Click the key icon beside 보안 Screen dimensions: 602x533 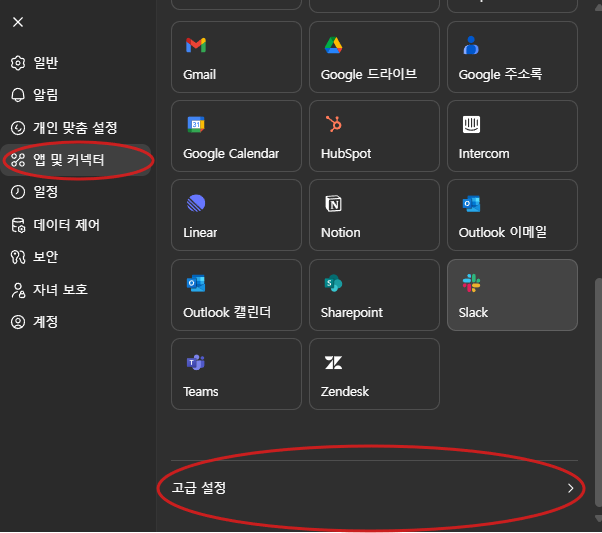pyautogui.click(x=18, y=257)
